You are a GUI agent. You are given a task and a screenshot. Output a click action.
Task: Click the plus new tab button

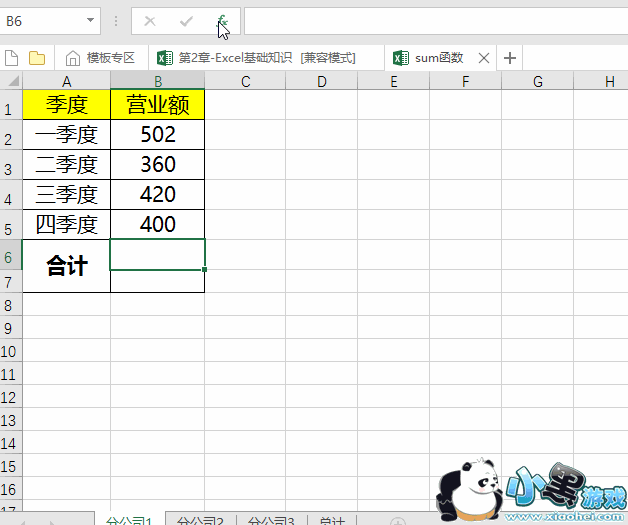click(x=509, y=58)
